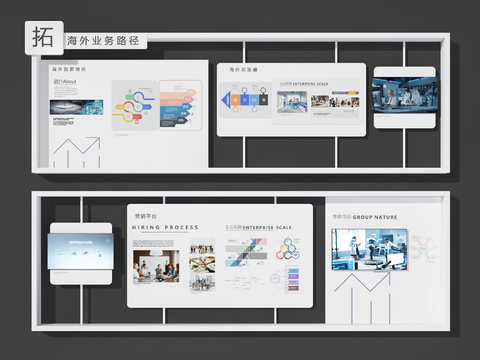Select the 海外业务路径 title label
Image resolution: width=480 pixels, height=360 pixels.
103,41
